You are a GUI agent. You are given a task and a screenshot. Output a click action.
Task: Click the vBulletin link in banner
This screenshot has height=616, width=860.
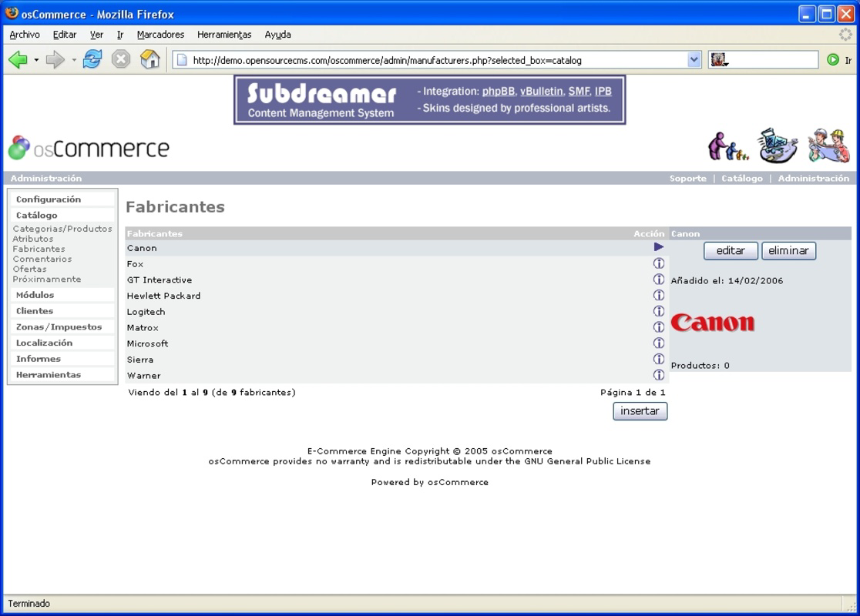[x=542, y=92]
